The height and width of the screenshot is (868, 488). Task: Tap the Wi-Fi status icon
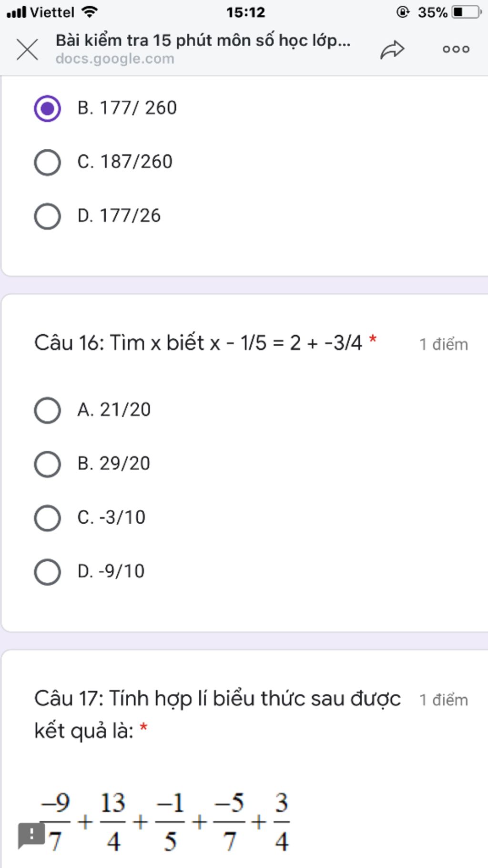89,11
